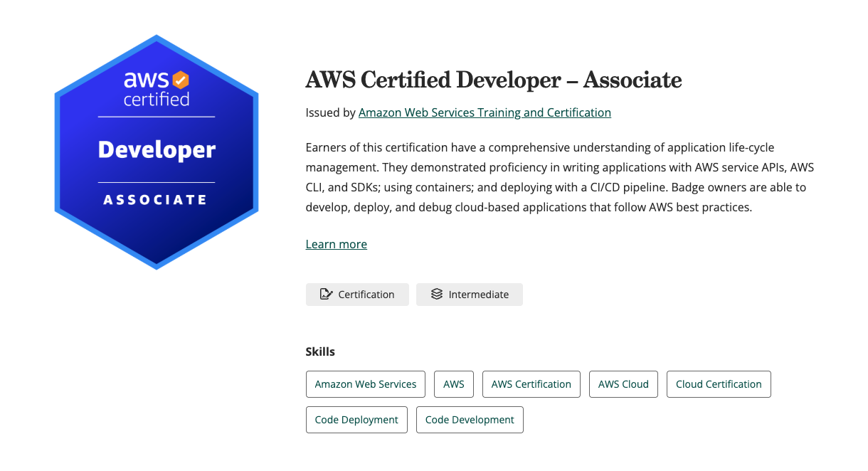Click the 'Developer' text on the badge
868x471 pixels.
click(157, 149)
